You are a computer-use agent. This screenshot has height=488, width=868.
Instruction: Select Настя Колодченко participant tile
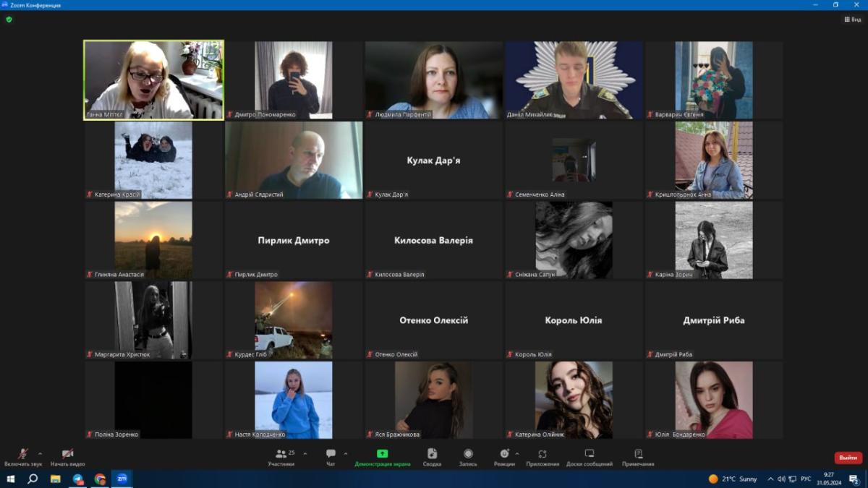click(294, 400)
